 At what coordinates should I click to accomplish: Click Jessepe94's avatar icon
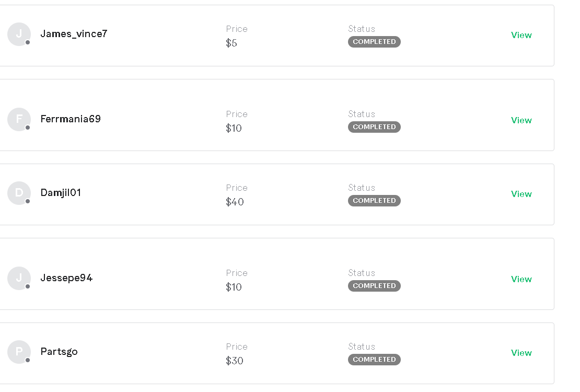[19, 278]
